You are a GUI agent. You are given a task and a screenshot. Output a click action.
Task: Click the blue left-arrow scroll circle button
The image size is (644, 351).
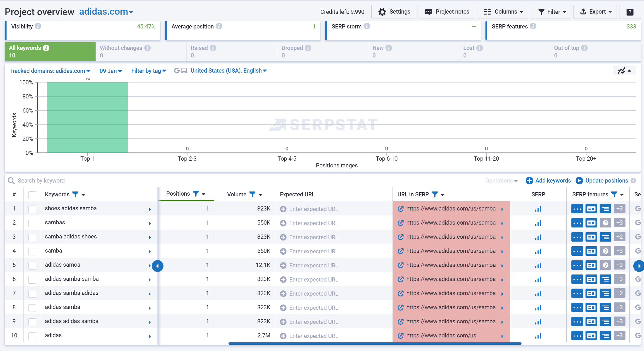(157, 266)
